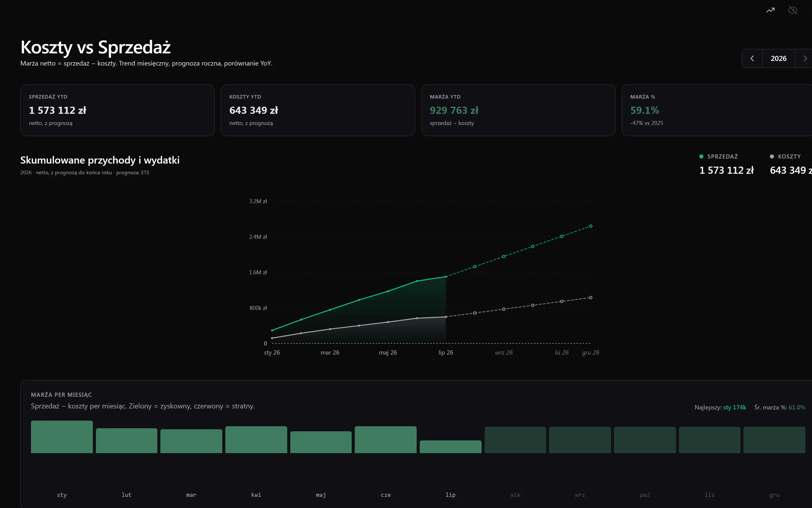Open the Koszty YTD card

tap(318, 110)
